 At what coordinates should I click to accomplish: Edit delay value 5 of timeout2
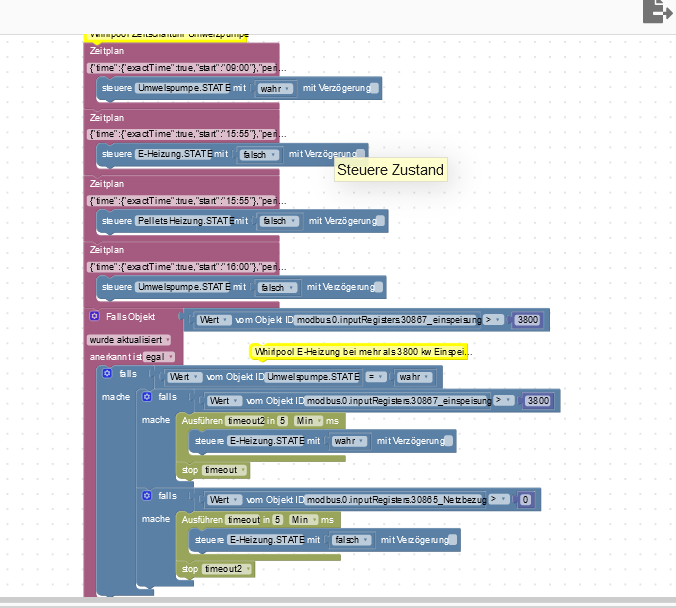tap(282, 421)
